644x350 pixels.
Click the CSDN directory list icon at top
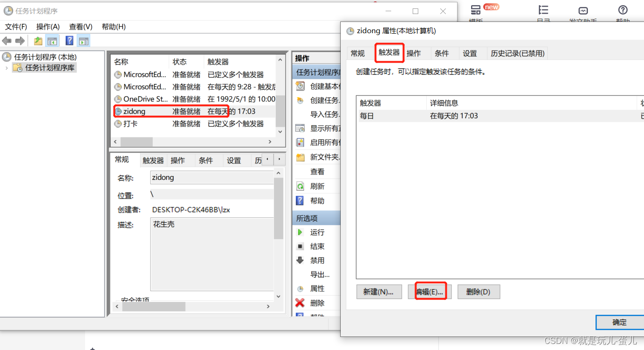click(x=543, y=10)
